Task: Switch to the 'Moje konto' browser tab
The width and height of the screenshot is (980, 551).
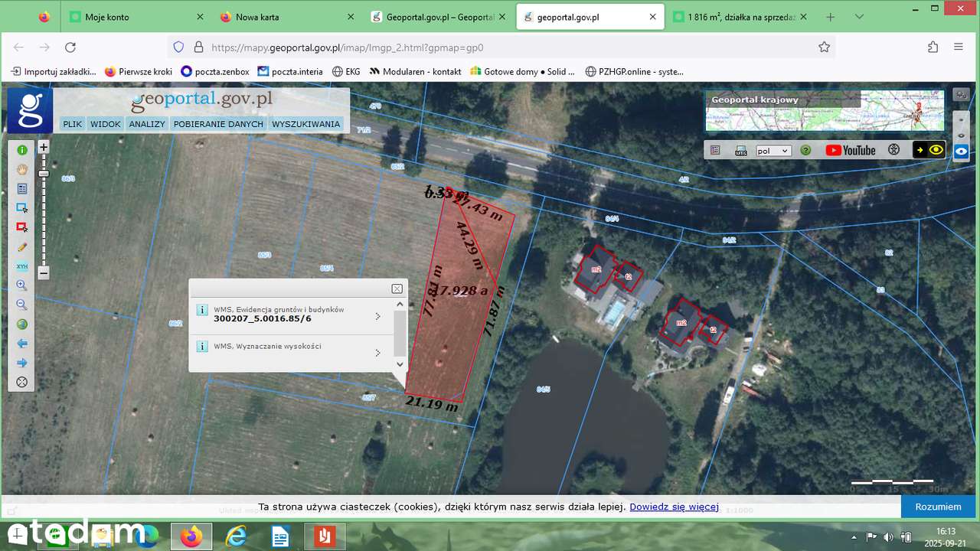Action: point(136,17)
